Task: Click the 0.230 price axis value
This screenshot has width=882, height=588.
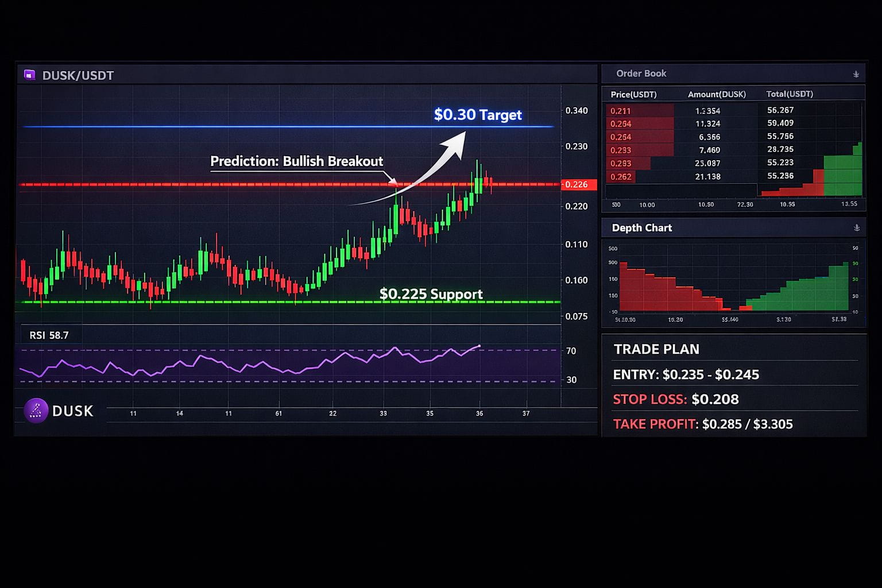Action: [x=577, y=146]
